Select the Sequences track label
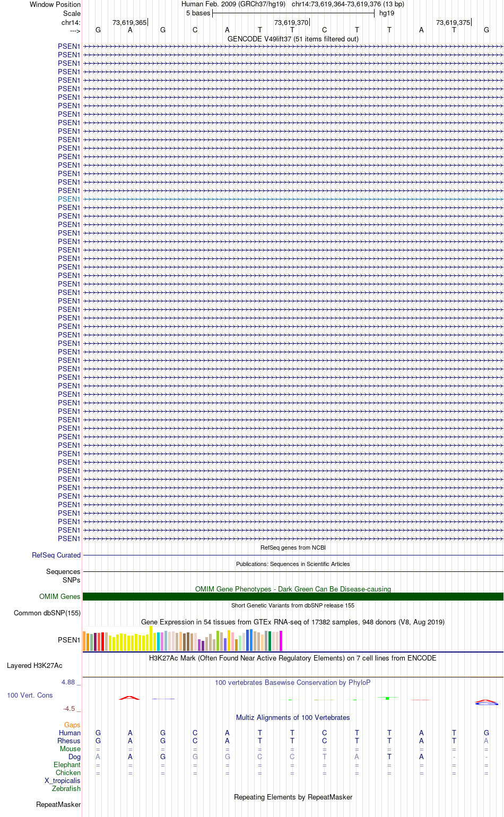The height and width of the screenshot is (817, 504). [x=63, y=572]
